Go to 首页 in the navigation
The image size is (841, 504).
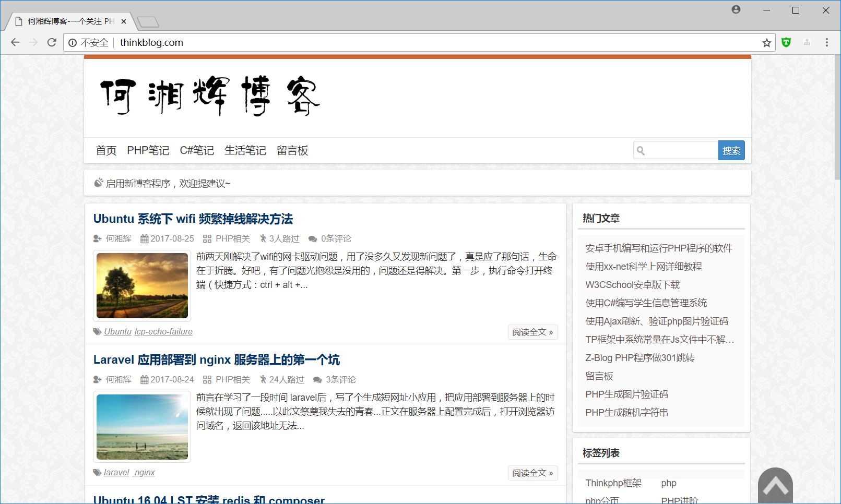point(106,150)
